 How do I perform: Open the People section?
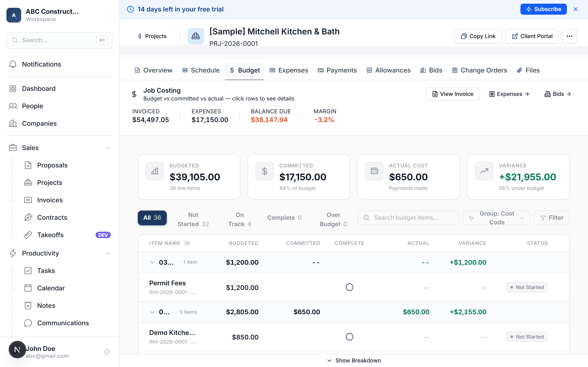pyautogui.click(x=32, y=106)
